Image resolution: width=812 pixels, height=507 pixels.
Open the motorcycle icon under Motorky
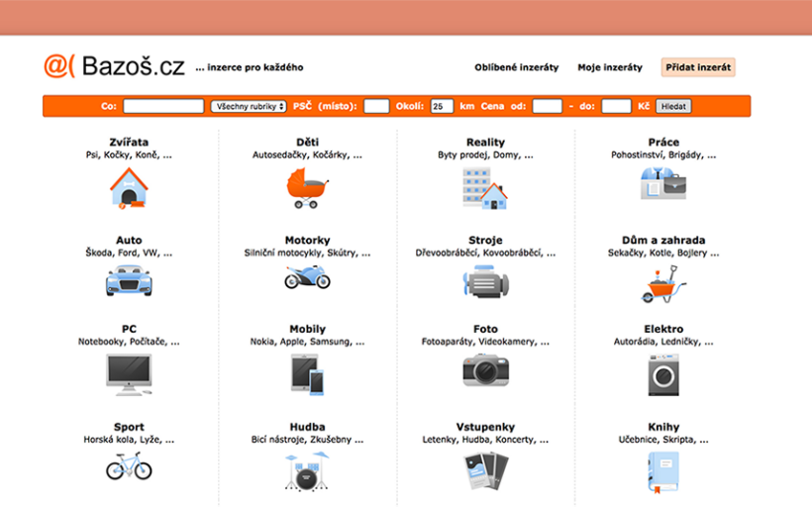click(x=307, y=277)
